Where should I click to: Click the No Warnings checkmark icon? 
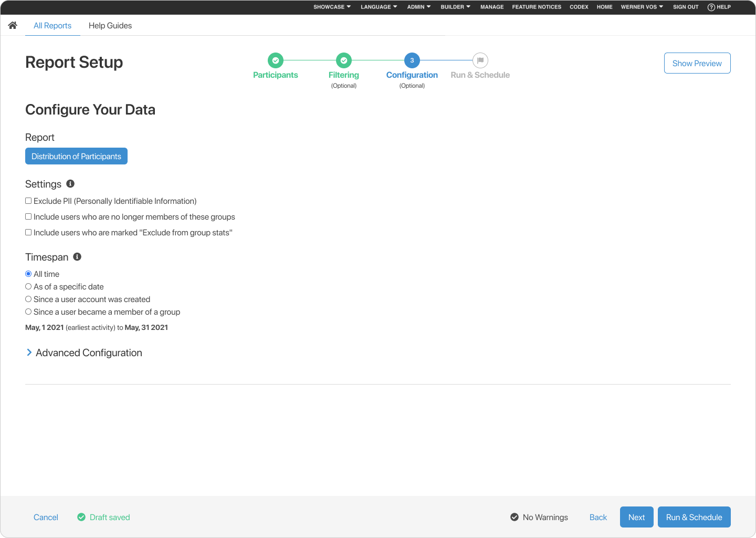point(514,517)
